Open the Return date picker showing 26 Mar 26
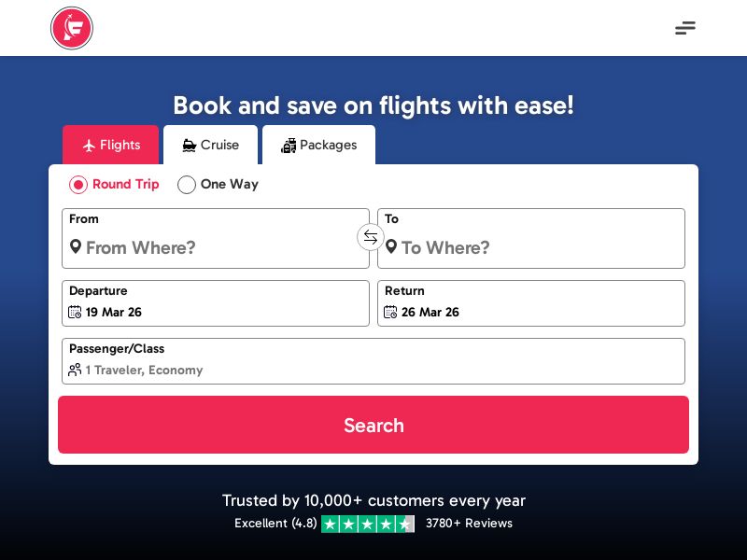The image size is (747, 560). tap(530, 303)
